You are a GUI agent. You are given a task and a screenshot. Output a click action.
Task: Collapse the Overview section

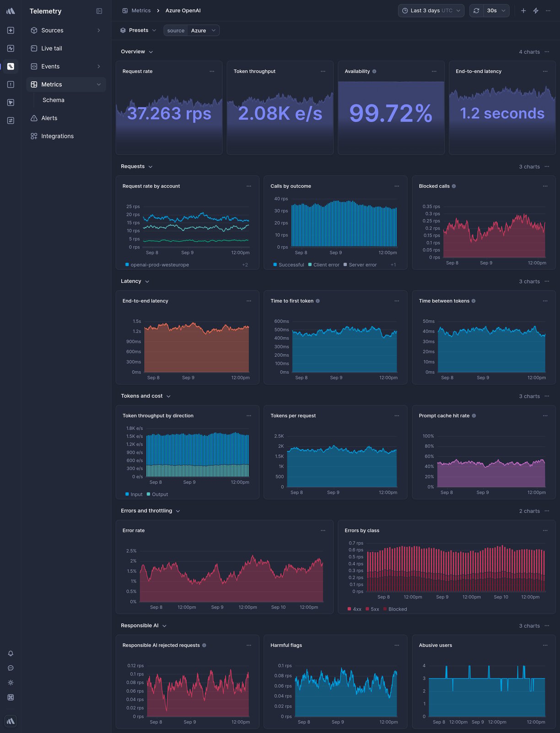pyautogui.click(x=137, y=52)
